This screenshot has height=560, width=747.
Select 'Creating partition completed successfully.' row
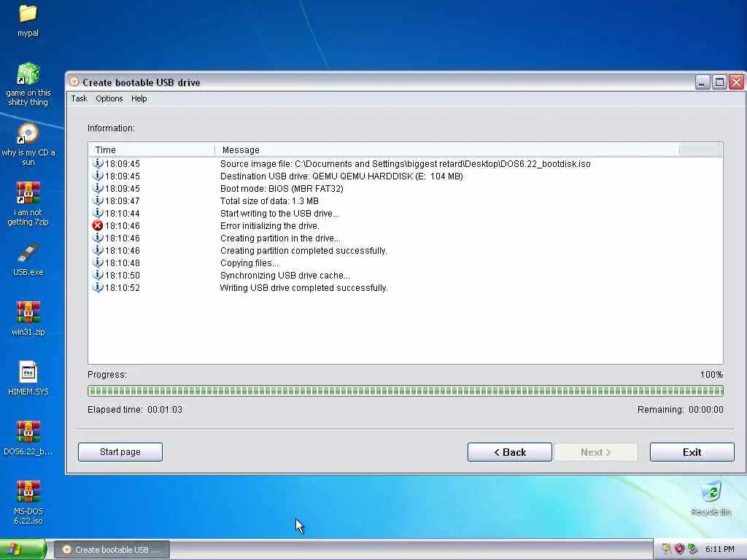coord(406,251)
